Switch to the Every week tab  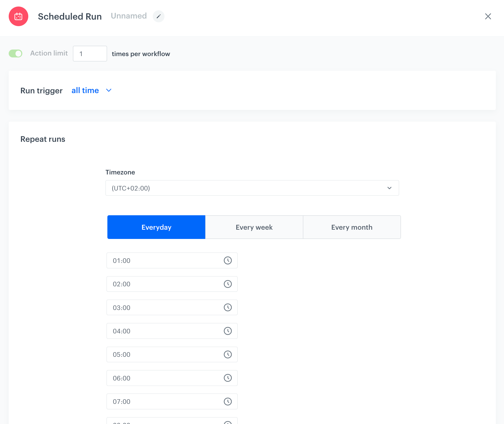pos(254,227)
